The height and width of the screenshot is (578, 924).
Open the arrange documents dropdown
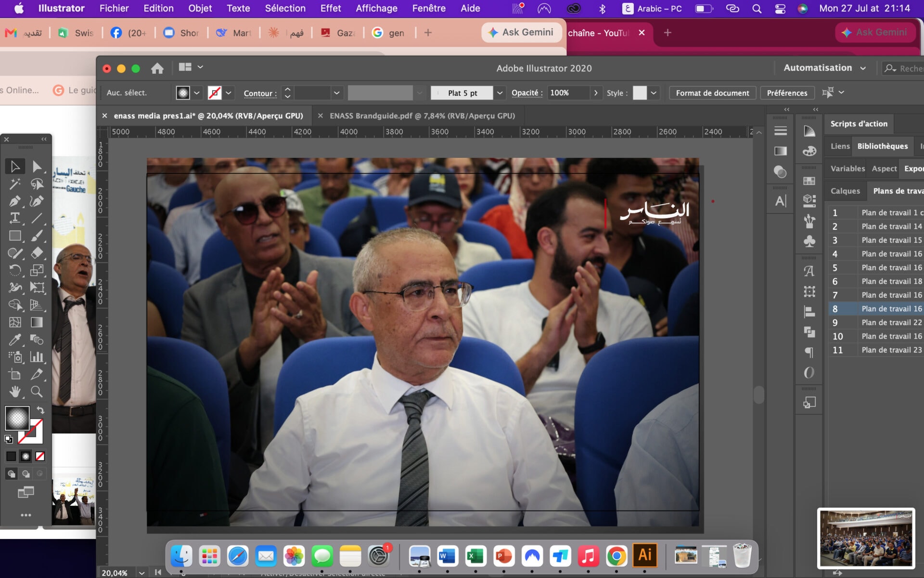click(x=191, y=67)
